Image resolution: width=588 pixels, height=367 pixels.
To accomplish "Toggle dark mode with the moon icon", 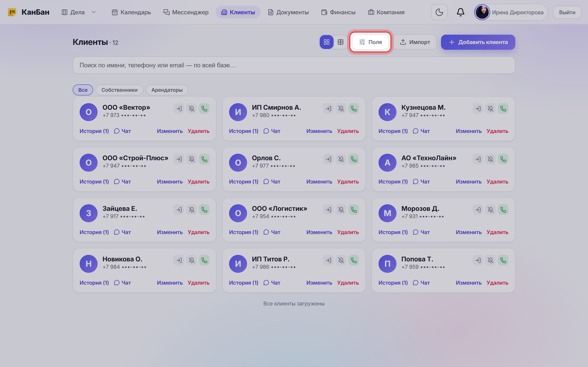I will (x=439, y=12).
